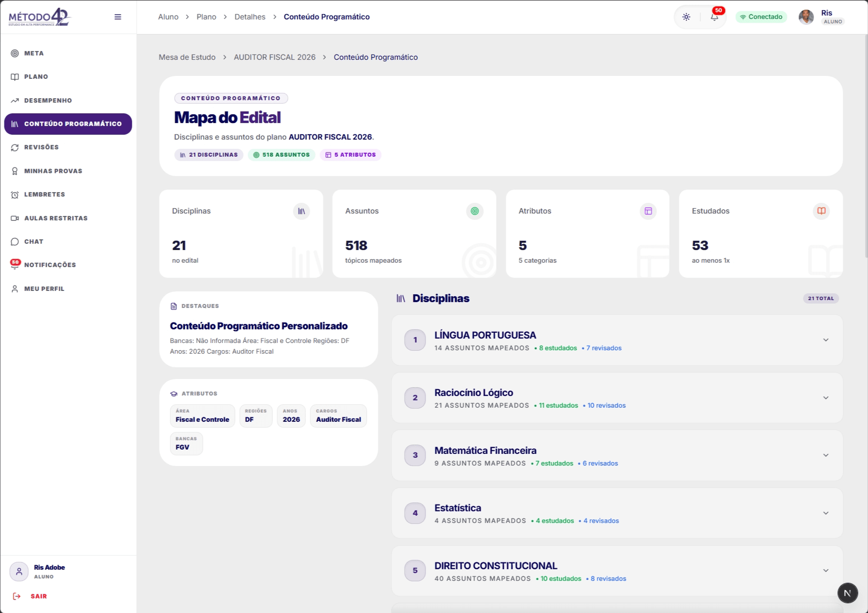This screenshot has width=868, height=613.
Task: Expand LÍNGUA PORTUGUESA discipline chevron
Action: [826, 340]
